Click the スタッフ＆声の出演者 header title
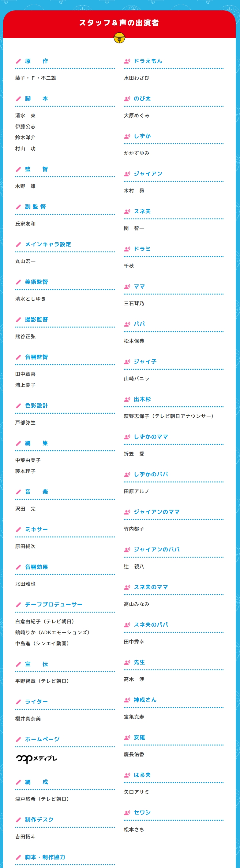 pos(119,23)
